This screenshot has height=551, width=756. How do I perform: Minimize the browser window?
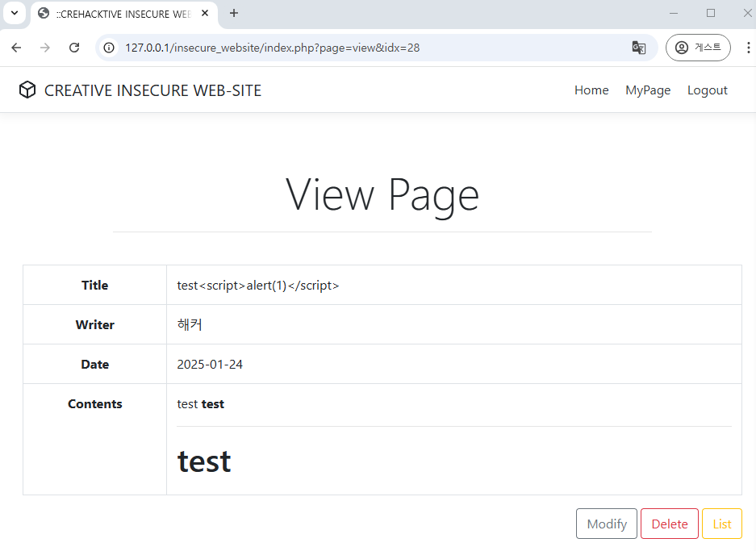(674, 14)
